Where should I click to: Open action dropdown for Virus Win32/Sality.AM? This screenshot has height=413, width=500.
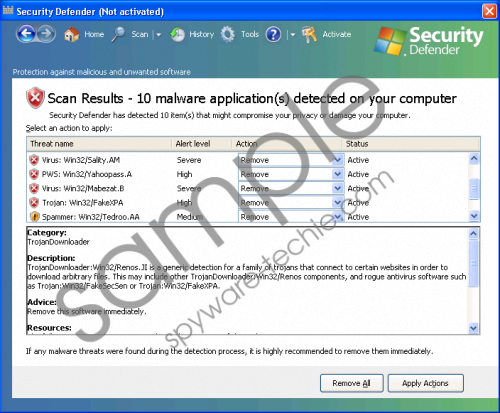[x=338, y=160]
